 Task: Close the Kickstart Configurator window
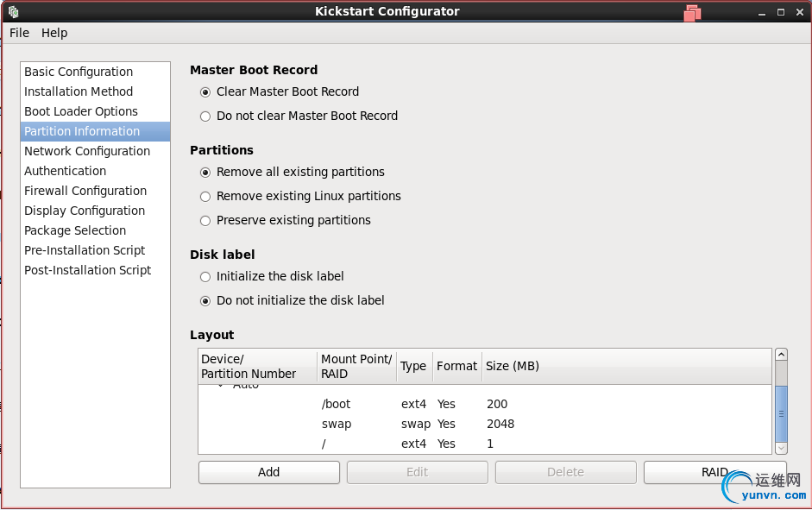click(800, 12)
